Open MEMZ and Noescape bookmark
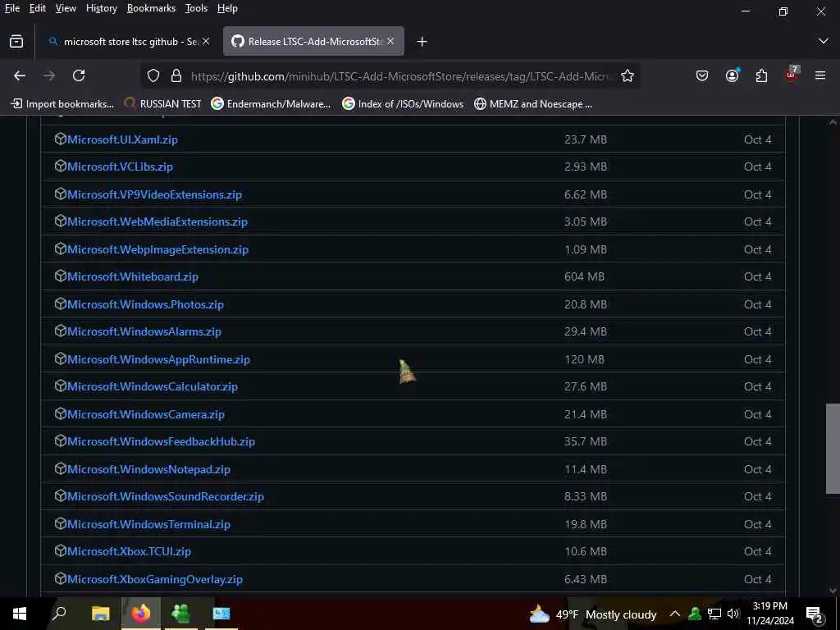This screenshot has width=840, height=630. click(x=533, y=104)
